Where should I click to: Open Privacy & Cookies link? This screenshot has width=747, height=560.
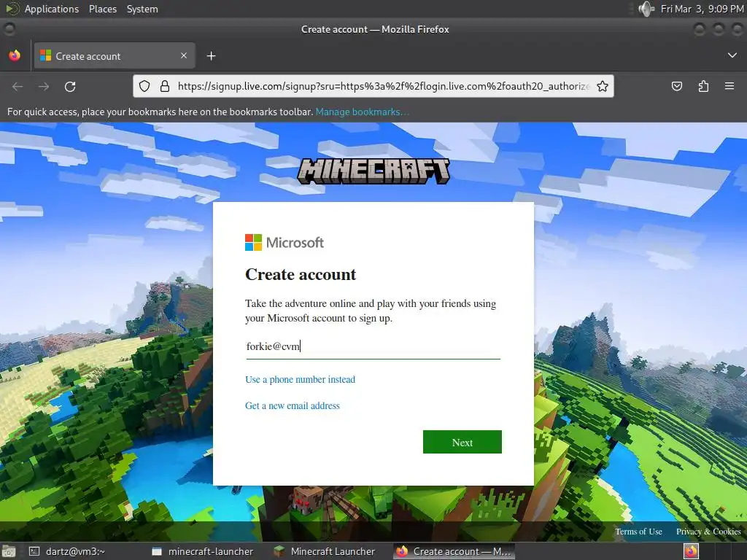pyautogui.click(x=708, y=532)
